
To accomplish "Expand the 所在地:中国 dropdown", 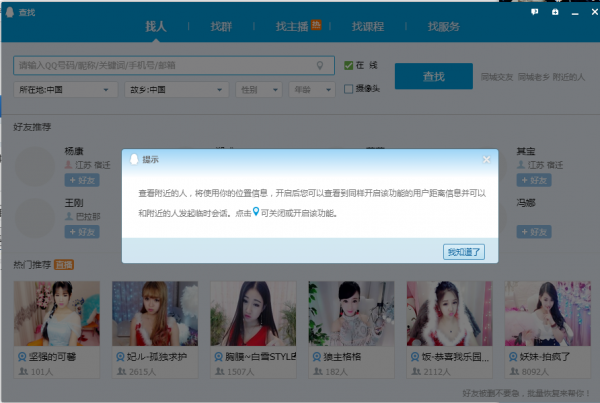I will pos(67,90).
